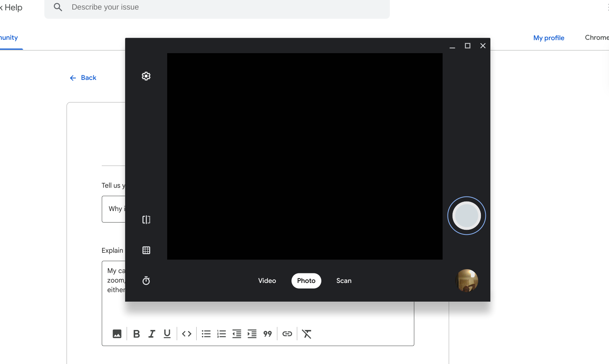The width and height of the screenshot is (609, 364).
Task: Toggle the grid overlay icon
Action: pyautogui.click(x=146, y=250)
